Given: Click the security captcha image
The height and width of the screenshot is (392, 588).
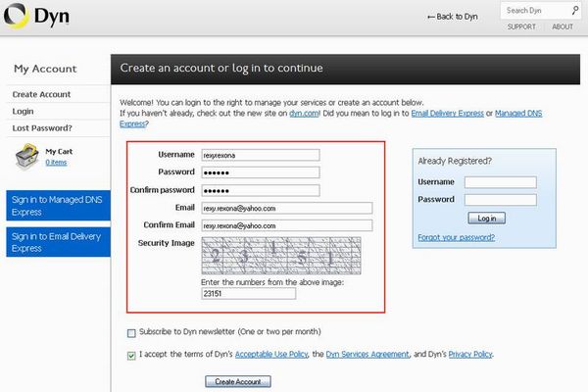Looking at the screenshot, I should pos(281,256).
